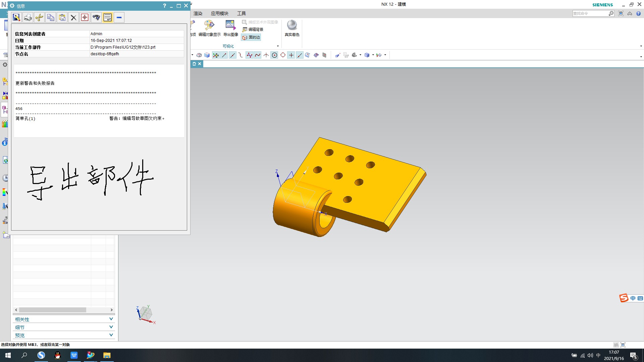The width and height of the screenshot is (644, 362).
Task: Toggle the word wrap icon
Action: (108, 17)
